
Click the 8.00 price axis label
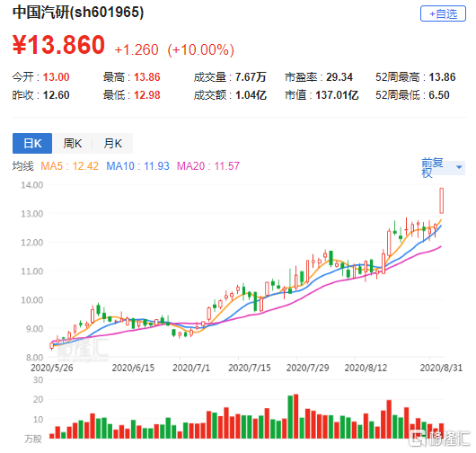click(x=34, y=358)
